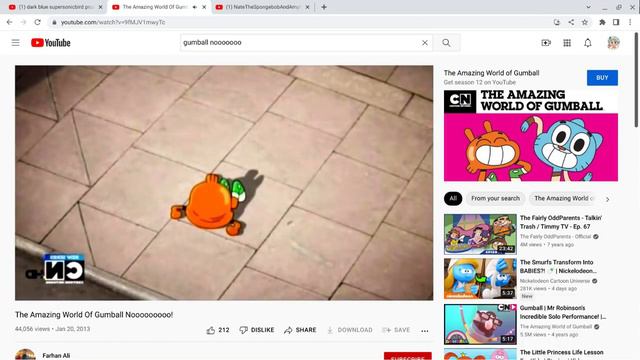Click the install/cast icon in address bar
640x360 pixels.
point(557,22)
